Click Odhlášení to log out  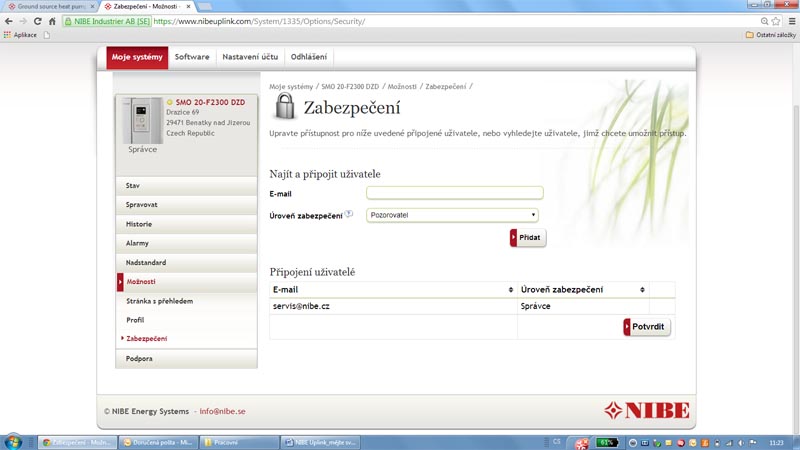click(x=309, y=57)
